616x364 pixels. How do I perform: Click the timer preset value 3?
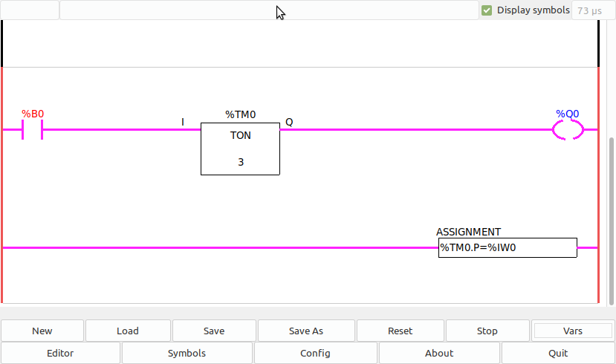pyautogui.click(x=241, y=162)
